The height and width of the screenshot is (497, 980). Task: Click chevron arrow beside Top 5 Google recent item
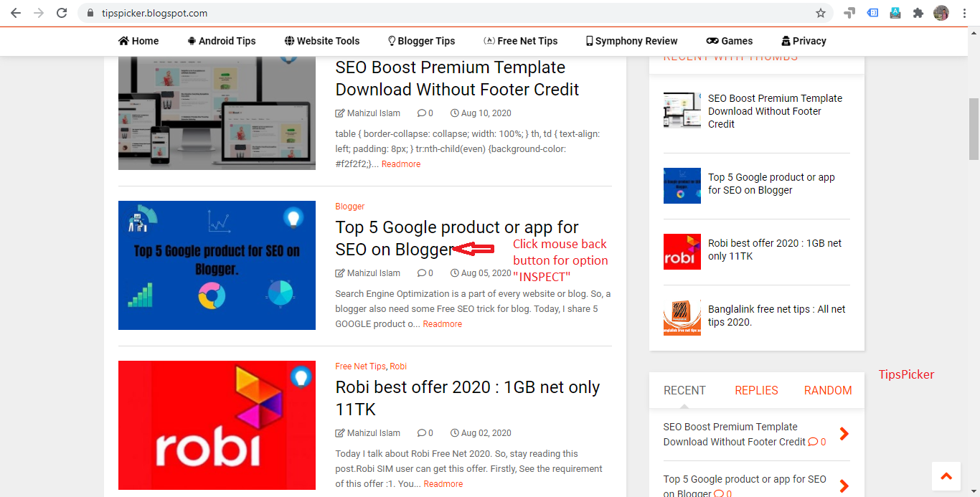tap(844, 486)
